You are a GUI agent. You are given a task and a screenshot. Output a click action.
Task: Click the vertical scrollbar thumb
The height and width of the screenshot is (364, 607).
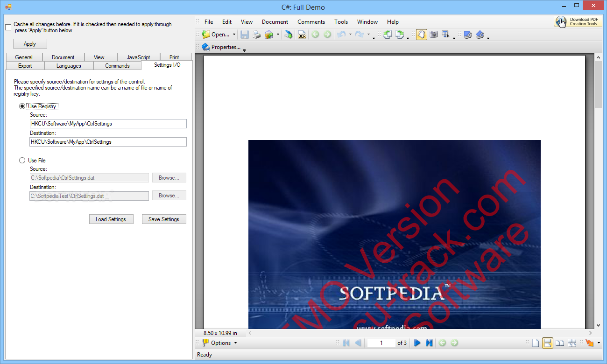click(x=598, y=84)
